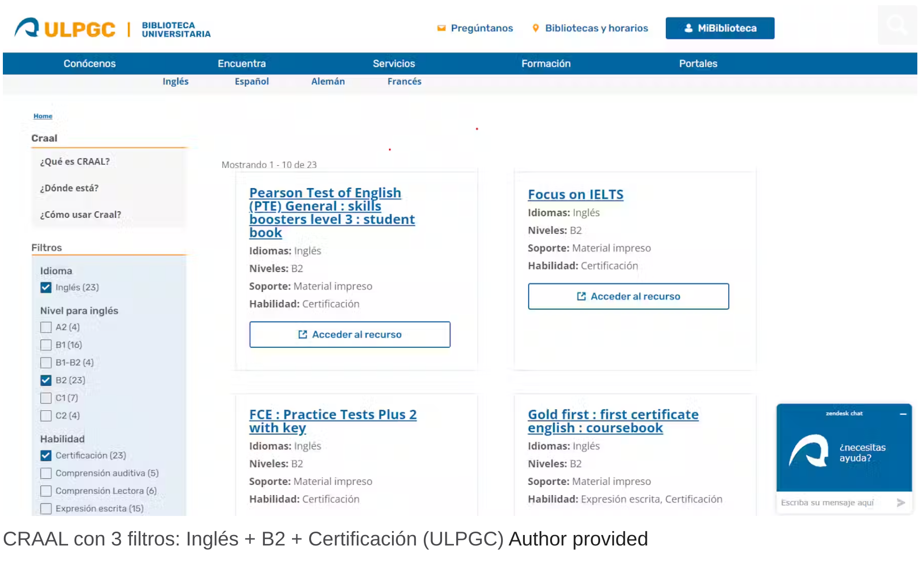Open ¿Qué es CRAAL? sidebar item
924x565 pixels.
click(x=75, y=161)
